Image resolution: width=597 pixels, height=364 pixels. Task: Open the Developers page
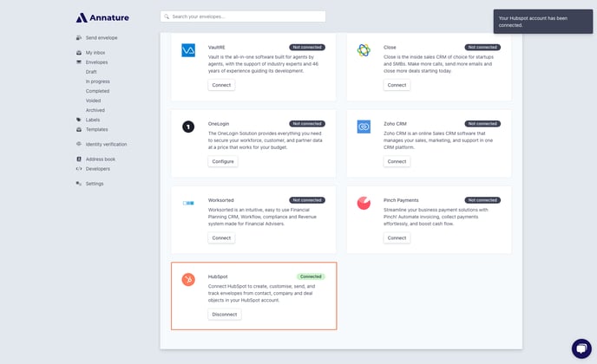coord(98,168)
